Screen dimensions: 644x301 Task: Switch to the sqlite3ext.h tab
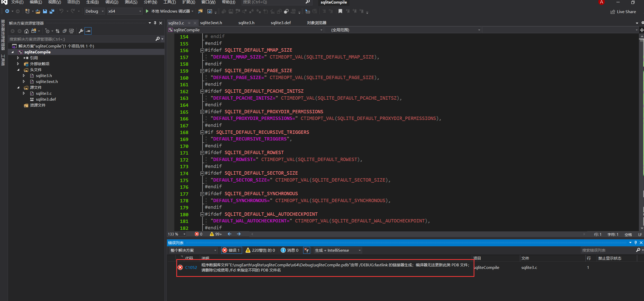click(211, 23)
